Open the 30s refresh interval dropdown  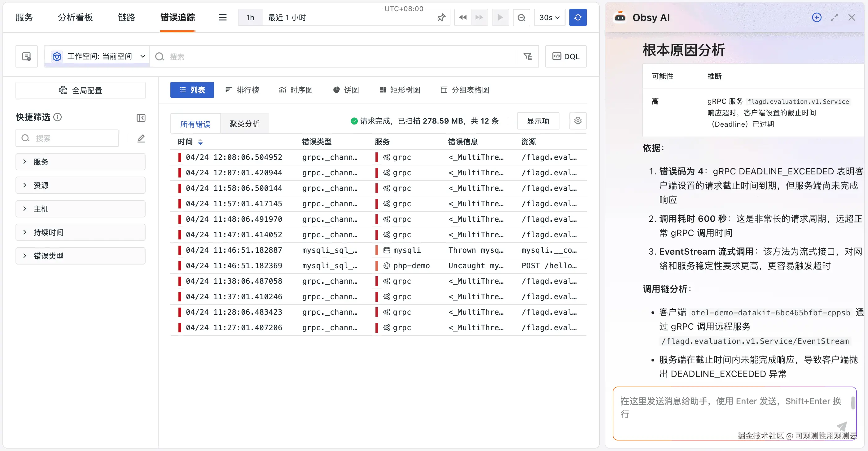coord(549,18)
